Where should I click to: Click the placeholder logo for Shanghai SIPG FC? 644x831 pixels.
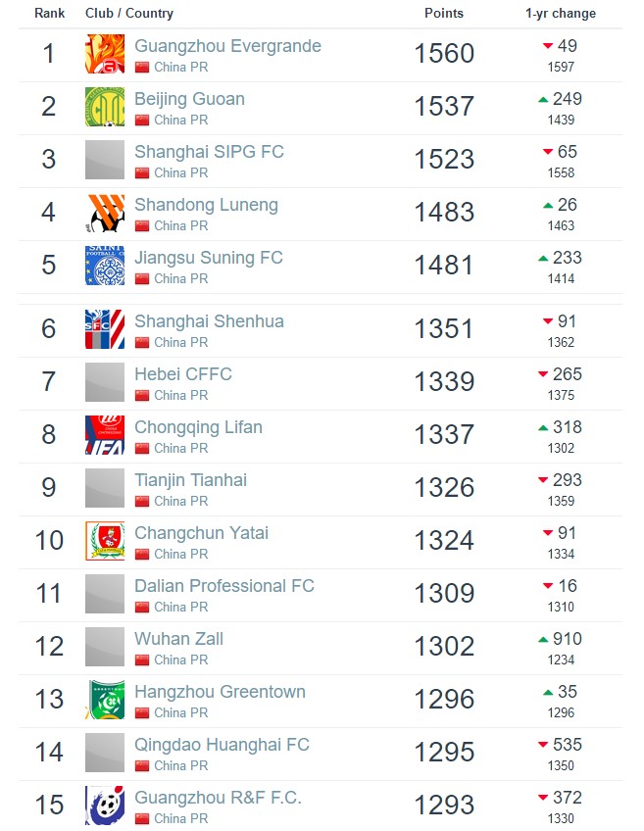coord(105,160)
